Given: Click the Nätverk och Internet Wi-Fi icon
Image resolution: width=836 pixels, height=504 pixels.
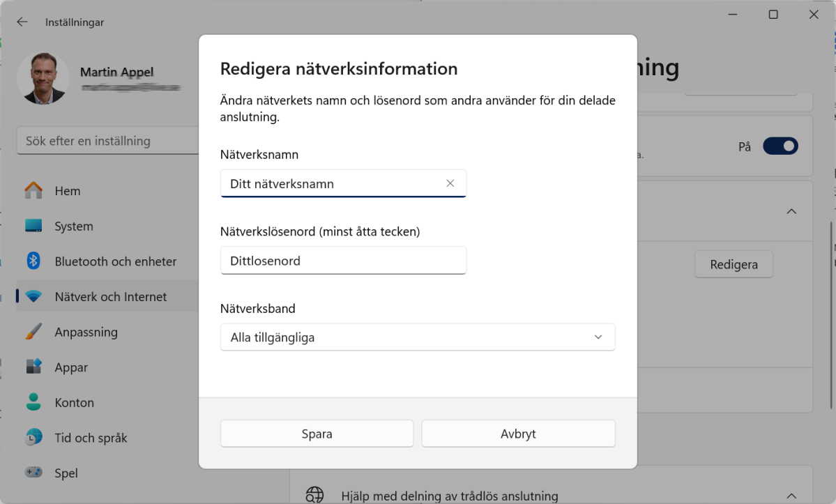Looking at the screenshot, I should click(x=33, y=296).
